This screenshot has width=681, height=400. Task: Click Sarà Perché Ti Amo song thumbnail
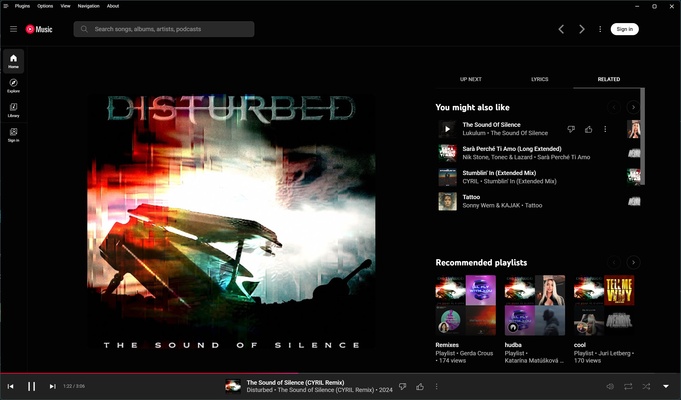click(447, 153)
